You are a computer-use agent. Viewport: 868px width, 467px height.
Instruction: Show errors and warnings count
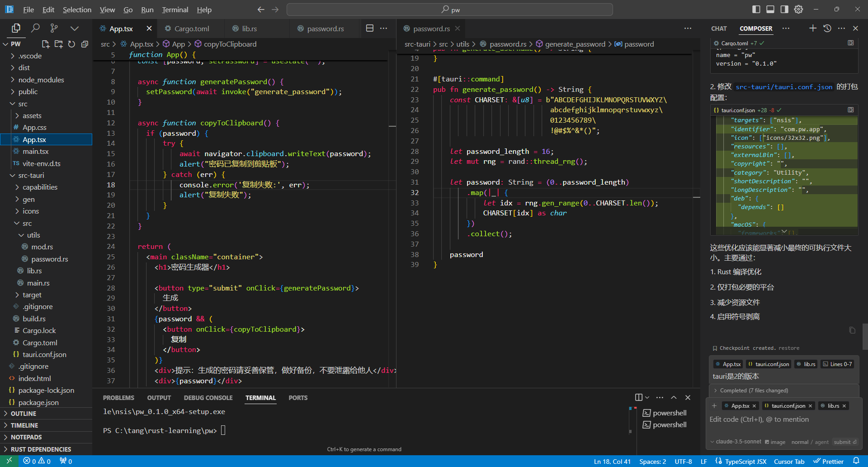pos(37,461)
